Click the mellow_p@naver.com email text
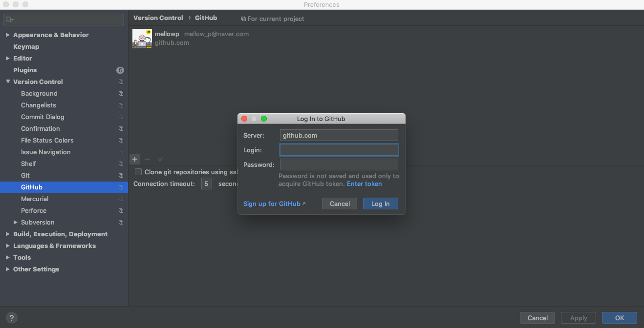Screen dimensions: 644x328 (x=216, y=34)
